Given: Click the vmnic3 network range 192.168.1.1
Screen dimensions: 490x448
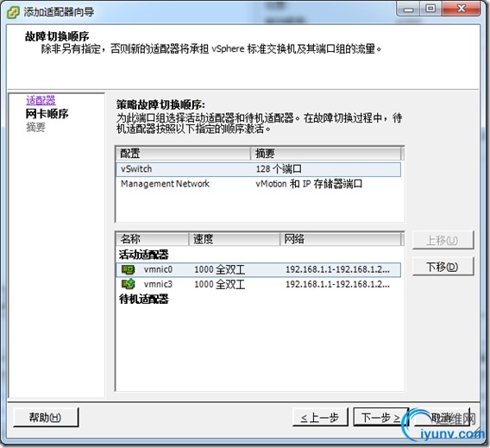Looking at the screenshot, I should coord(337,284).
